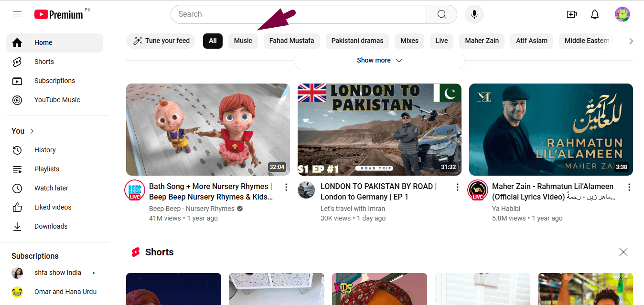The width and height of the screenshot is (644, 305).
Task: Open Watch later in the sidebar
Action: (x=54, y=188)
